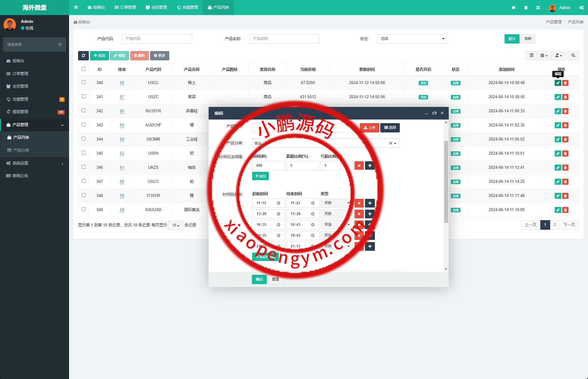Toggle the 开启 switch for USZC row
Viewport: 588px width, 379px height.
tap(423, 97)
